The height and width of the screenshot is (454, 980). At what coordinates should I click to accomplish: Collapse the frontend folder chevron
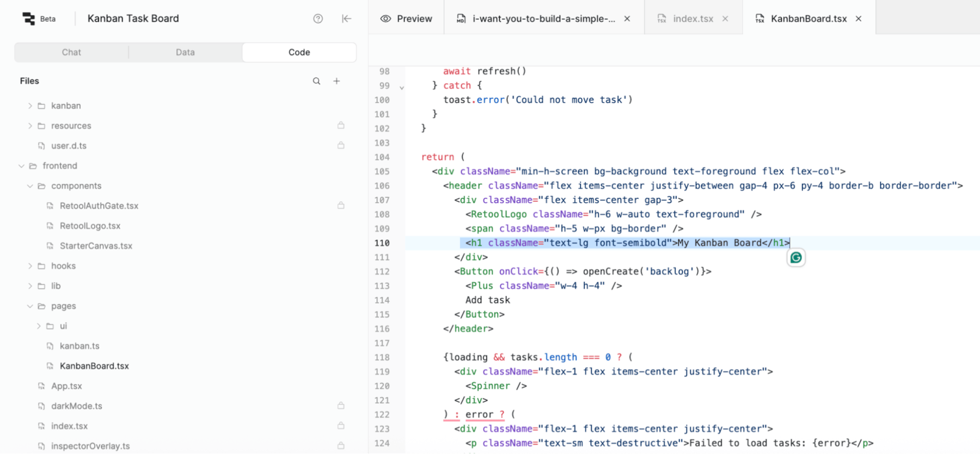(21, 166)
